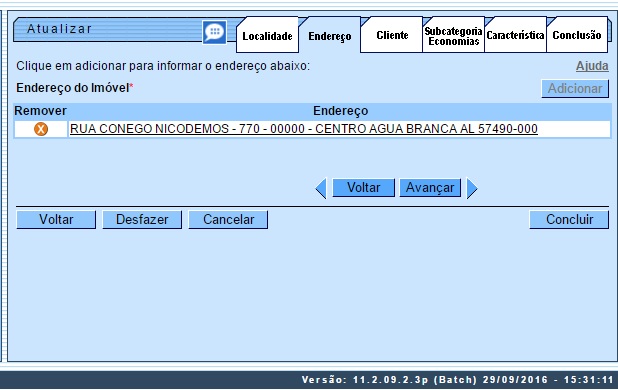Go to Subcategoria Economias tab
618x390 pixels.
click(x=453, y=36)
